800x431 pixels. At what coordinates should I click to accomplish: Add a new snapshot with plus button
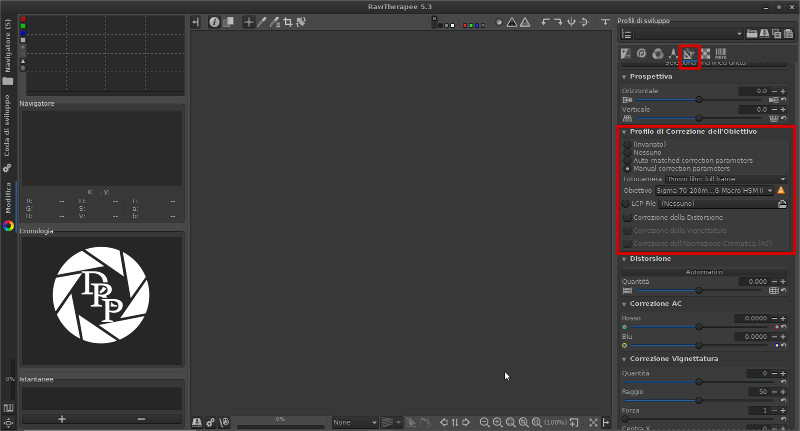pos(62,418)
